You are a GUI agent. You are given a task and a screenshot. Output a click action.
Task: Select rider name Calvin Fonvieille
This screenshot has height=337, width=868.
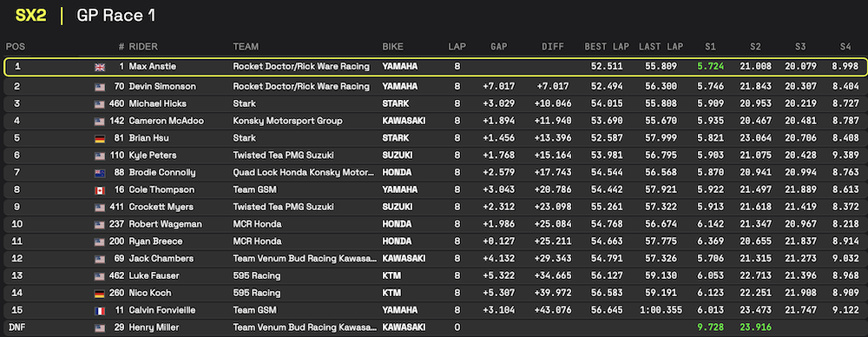tap(162, 310)
